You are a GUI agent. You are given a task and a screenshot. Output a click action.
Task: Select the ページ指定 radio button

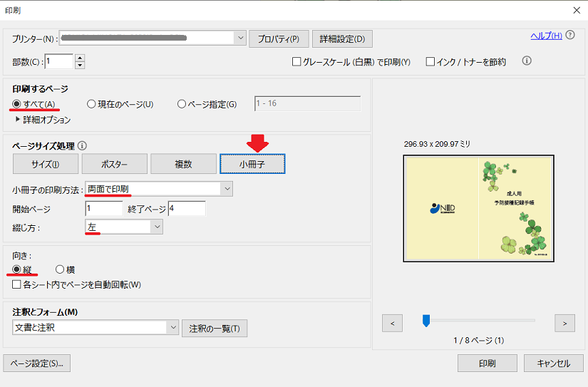(182, 104)
